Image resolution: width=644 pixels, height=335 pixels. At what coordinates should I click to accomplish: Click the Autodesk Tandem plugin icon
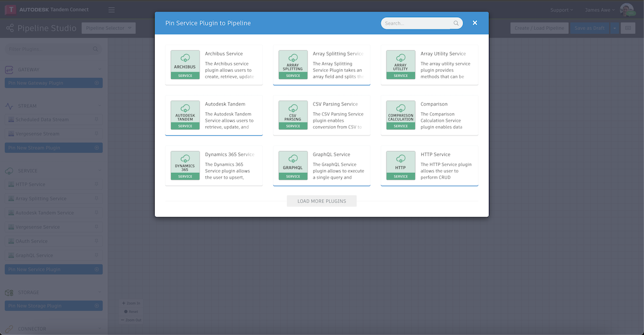[185, 115]
